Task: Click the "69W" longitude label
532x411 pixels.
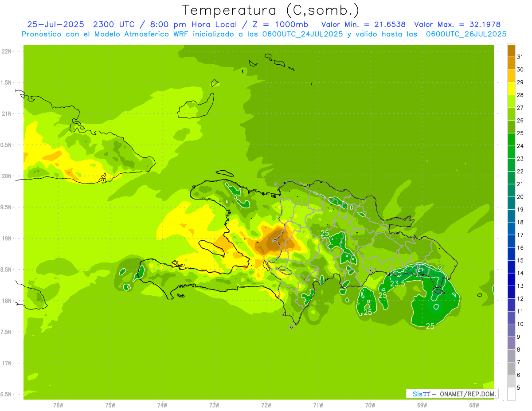Action: pos(422,405)
